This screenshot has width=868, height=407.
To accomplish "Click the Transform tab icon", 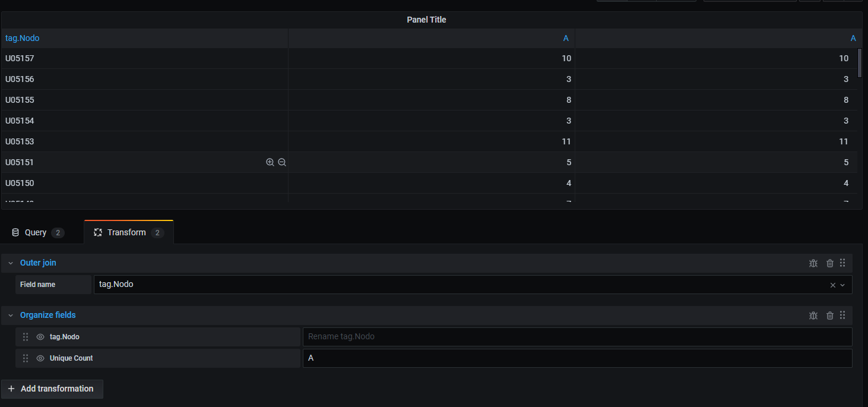I will tap(98, 232).
